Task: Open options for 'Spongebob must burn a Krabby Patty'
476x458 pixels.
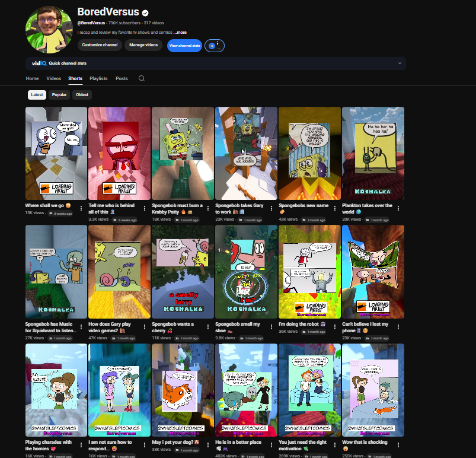Action: coord(208,208)
